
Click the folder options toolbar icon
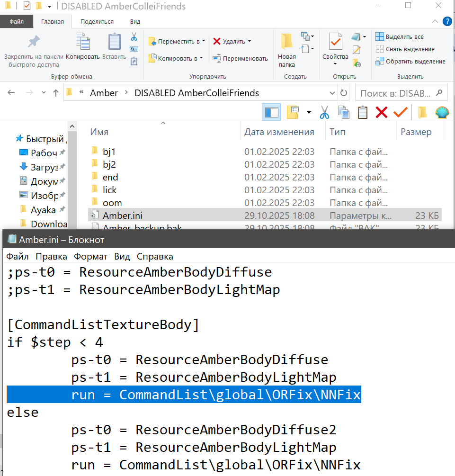point(293,112)
